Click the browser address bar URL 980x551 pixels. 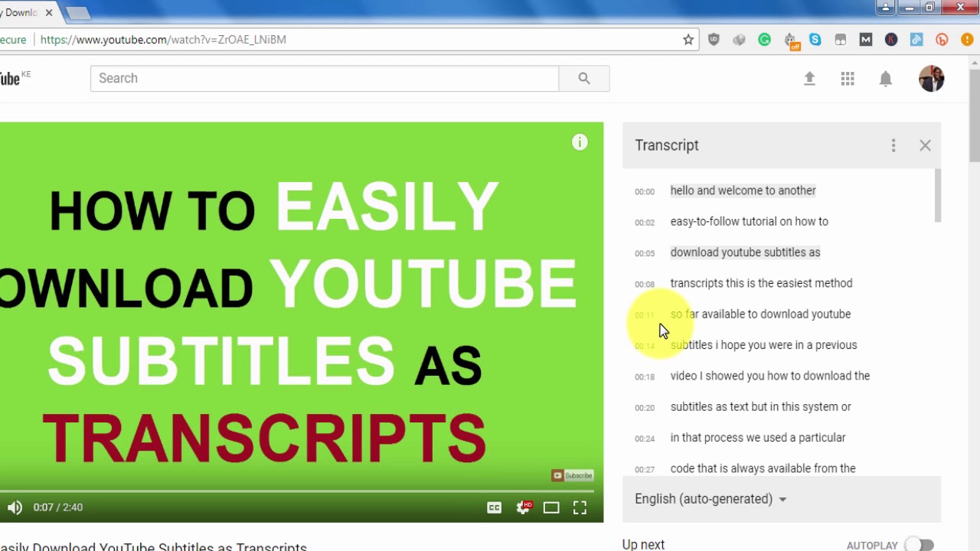click(163, 40)
